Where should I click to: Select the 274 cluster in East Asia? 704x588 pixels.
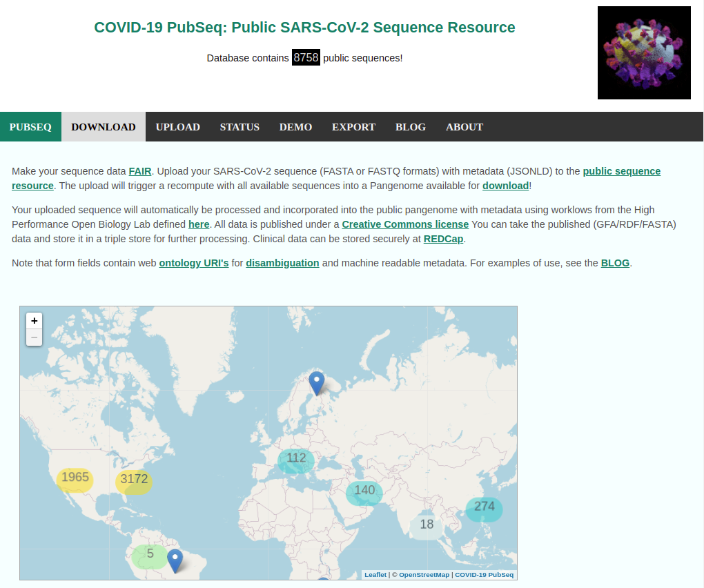pyautogui.click(x=485, y=507)
